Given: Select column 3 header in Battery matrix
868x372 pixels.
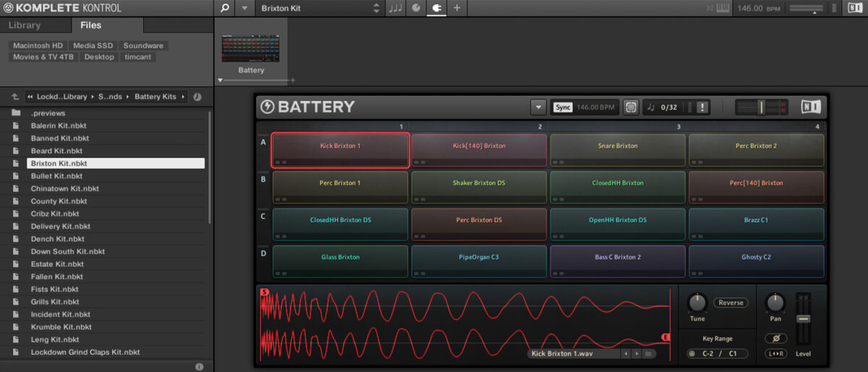Looking at the screenshot, I should tap(678, 127).
